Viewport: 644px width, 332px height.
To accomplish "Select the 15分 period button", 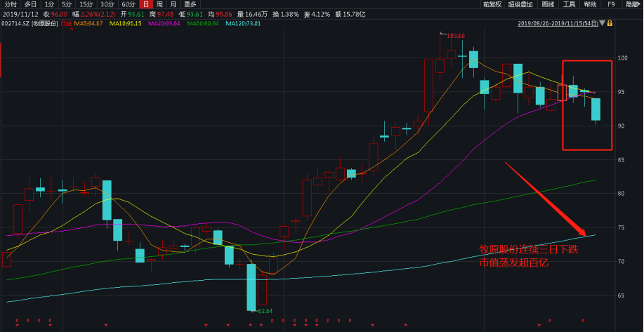I will [x=86, y=4].
